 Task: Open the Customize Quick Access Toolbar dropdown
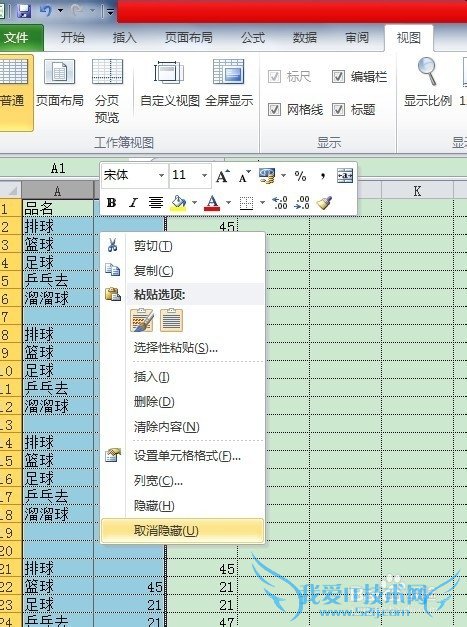pos(110,12)
